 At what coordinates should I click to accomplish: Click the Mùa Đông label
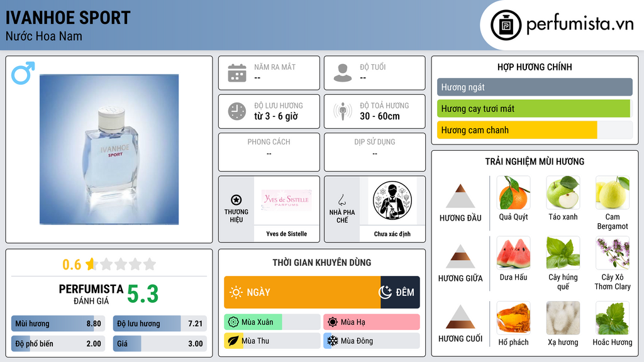357,341
